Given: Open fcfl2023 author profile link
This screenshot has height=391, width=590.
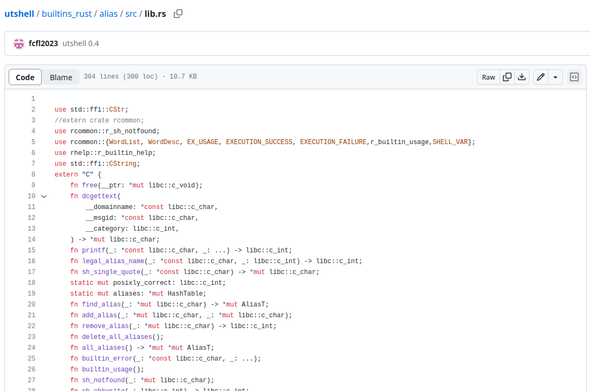Looking at the screenshot, I should 43,44.
